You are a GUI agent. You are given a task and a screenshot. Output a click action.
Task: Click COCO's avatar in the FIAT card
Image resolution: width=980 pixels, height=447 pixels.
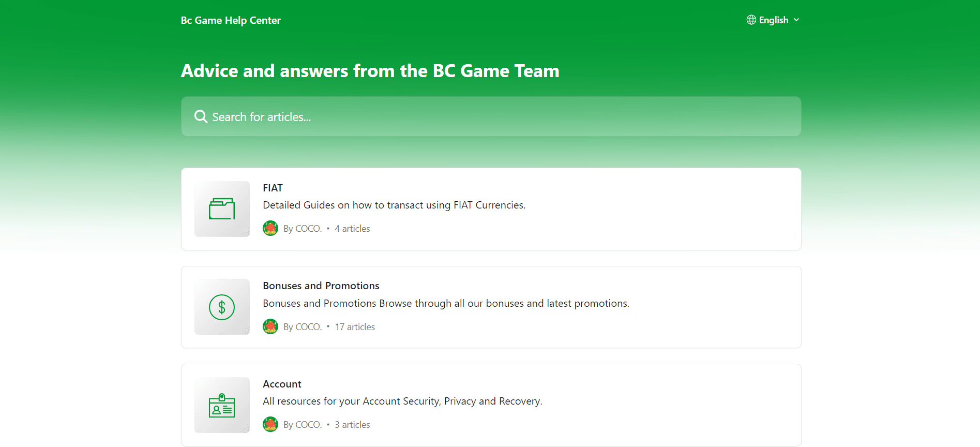[x=270, y=228]
